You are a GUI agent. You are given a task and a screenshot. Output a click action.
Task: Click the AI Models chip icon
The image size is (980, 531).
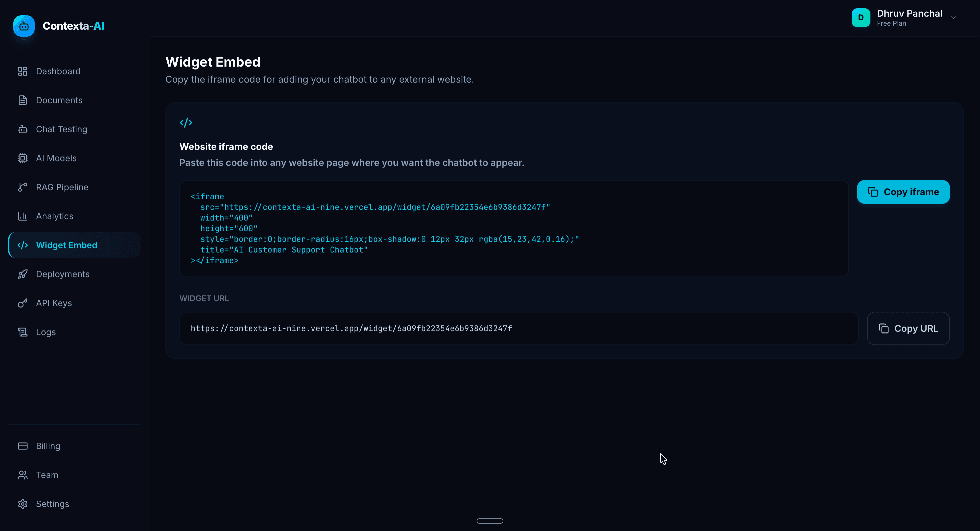(22, 158)
